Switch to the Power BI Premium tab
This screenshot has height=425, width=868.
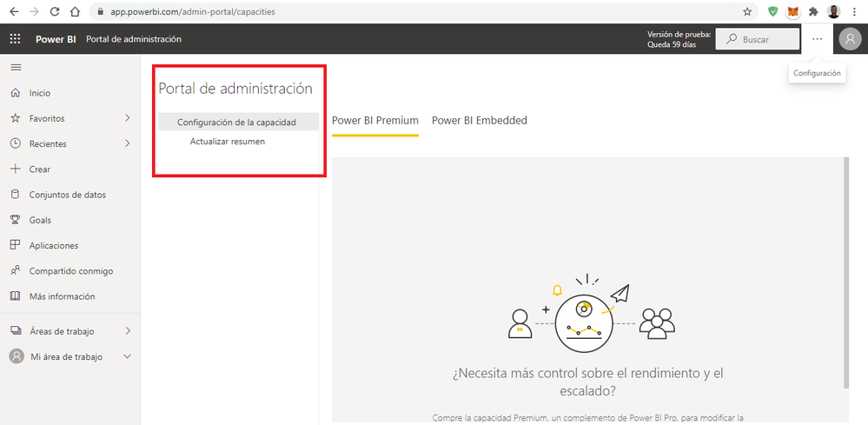374,120
